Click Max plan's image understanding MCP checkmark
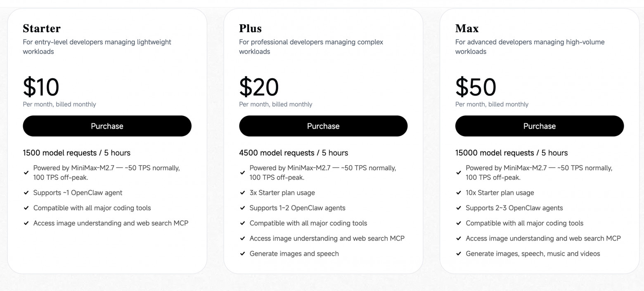Screen dimensions: 644x291 coord(459,239)
